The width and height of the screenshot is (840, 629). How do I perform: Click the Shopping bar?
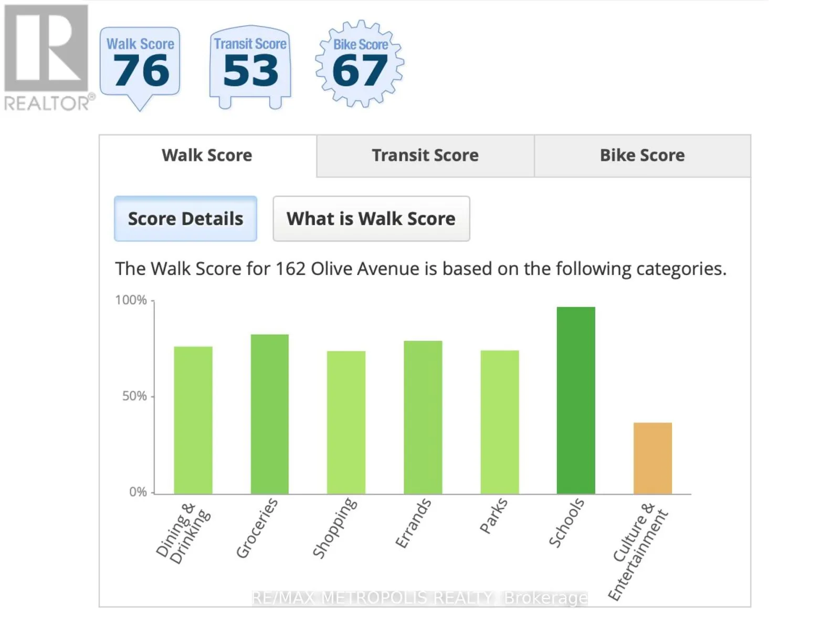point(346,423)
